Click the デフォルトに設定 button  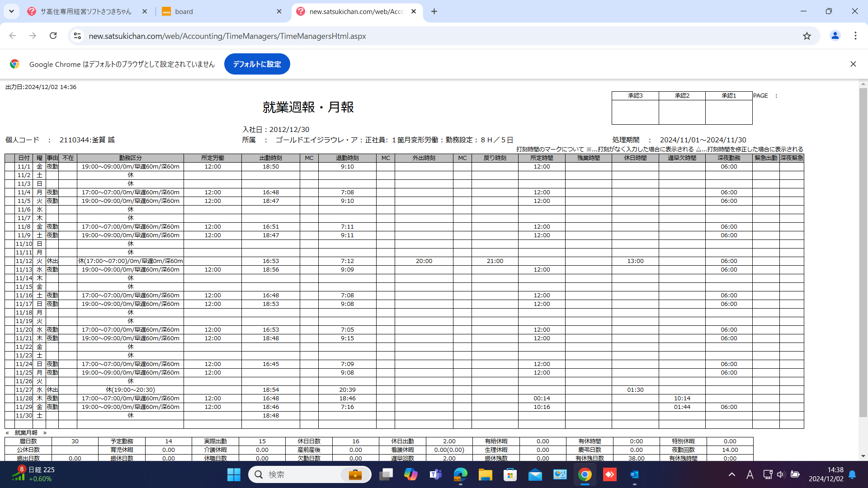pyautogui.click(x=257, y=64)
